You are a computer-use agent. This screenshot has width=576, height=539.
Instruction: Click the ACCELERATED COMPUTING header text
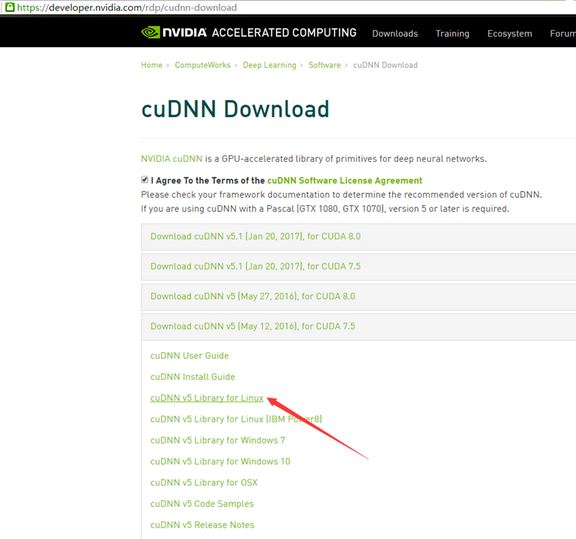tap(284, 33)
